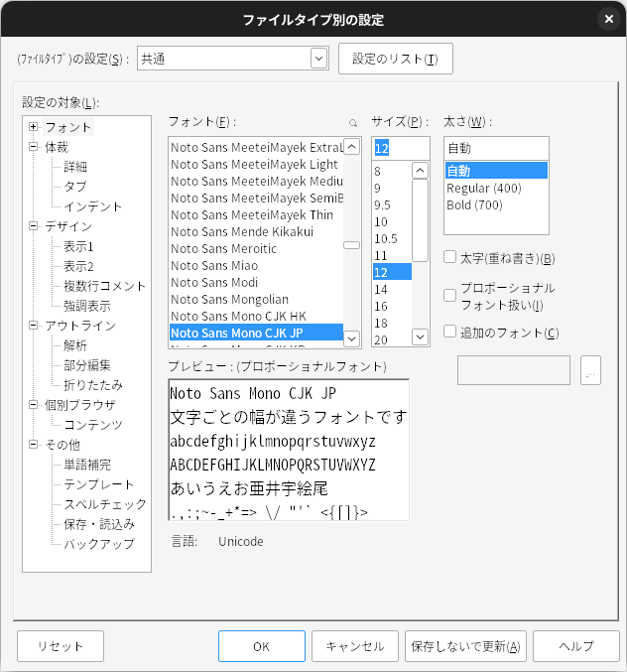Select 単語補完 in settings tree
This screenshot has height=672, width=627.
[x=87, y=465]
